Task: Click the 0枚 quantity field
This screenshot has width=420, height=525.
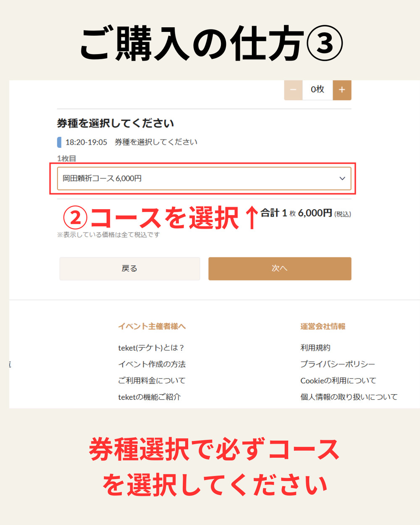Action: 318,90
